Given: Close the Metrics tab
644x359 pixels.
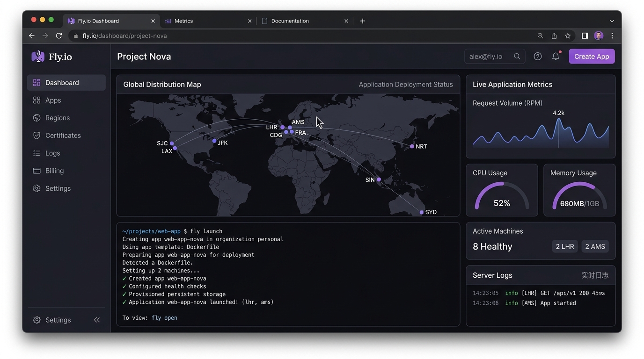Looking at the screenshot, I should (x=249, y=21).
